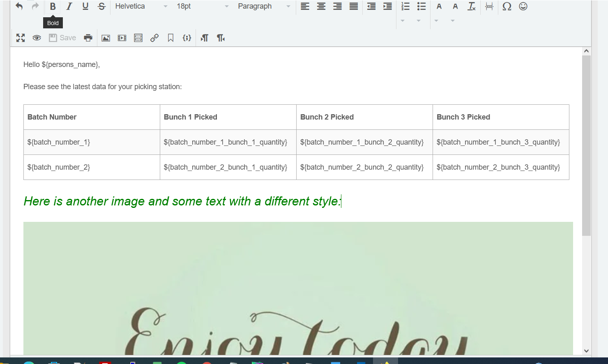
Task: Increase indent of the paragraph
Action: (x=387, y=6)
